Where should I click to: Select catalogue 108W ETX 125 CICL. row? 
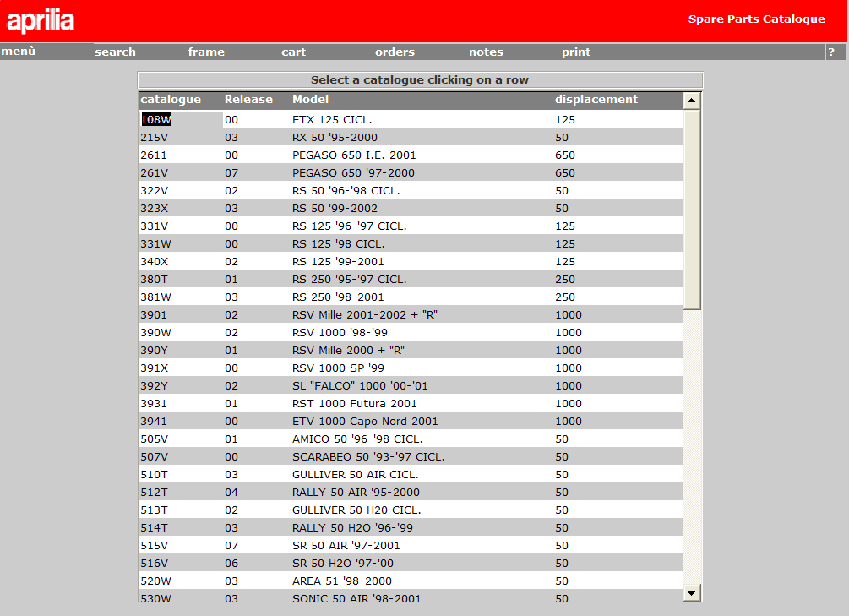point(331,120)
